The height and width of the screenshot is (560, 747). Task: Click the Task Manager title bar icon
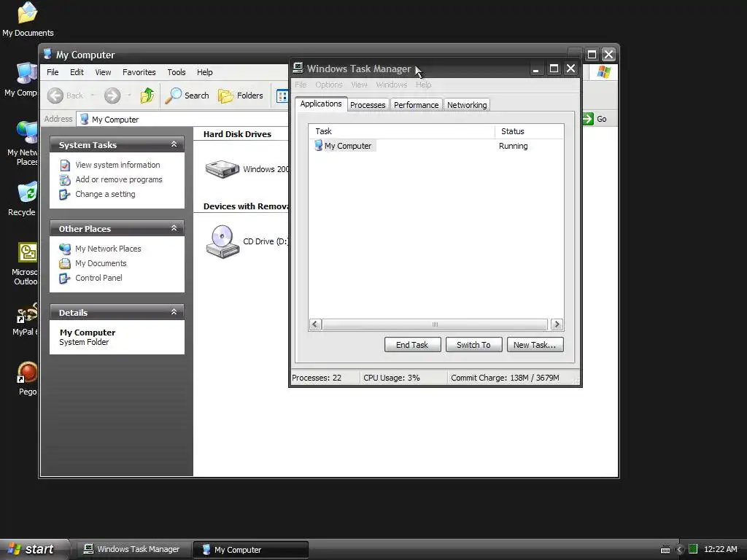click(298, 68)
